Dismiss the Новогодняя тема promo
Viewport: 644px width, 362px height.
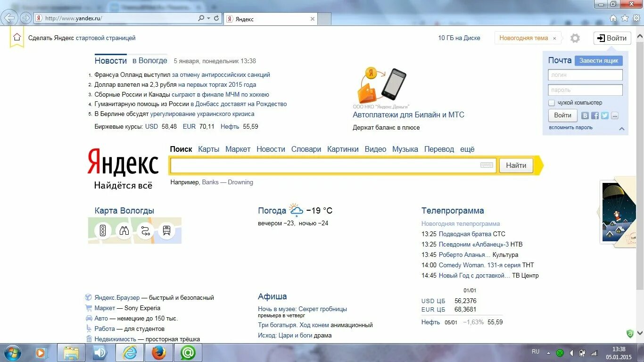pyautogui.click(x=554, y=38)
